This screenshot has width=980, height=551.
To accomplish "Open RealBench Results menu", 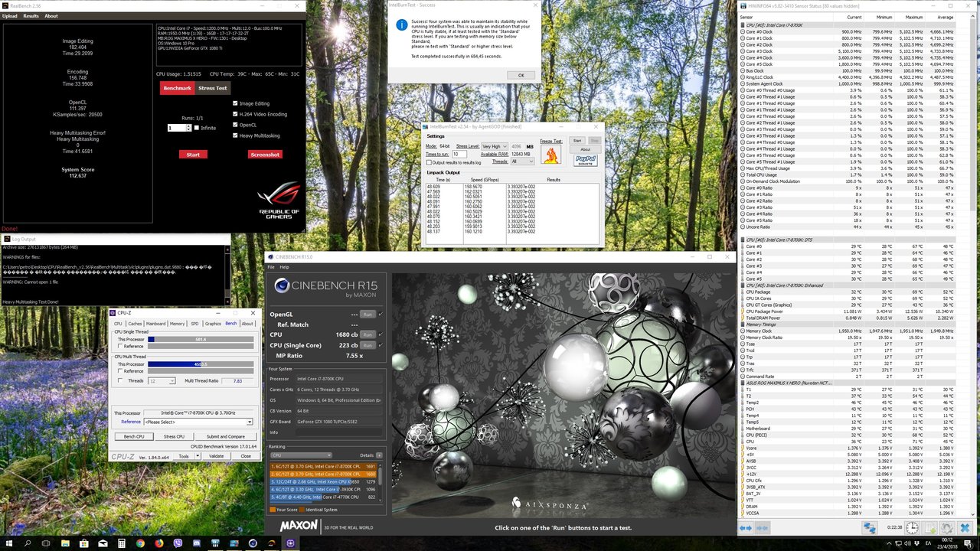I will [31, 15].
